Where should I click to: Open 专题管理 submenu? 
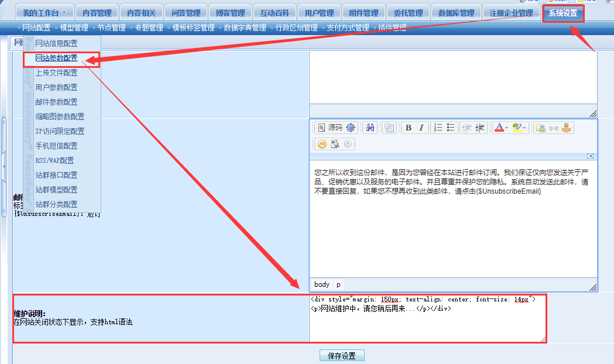149,28
